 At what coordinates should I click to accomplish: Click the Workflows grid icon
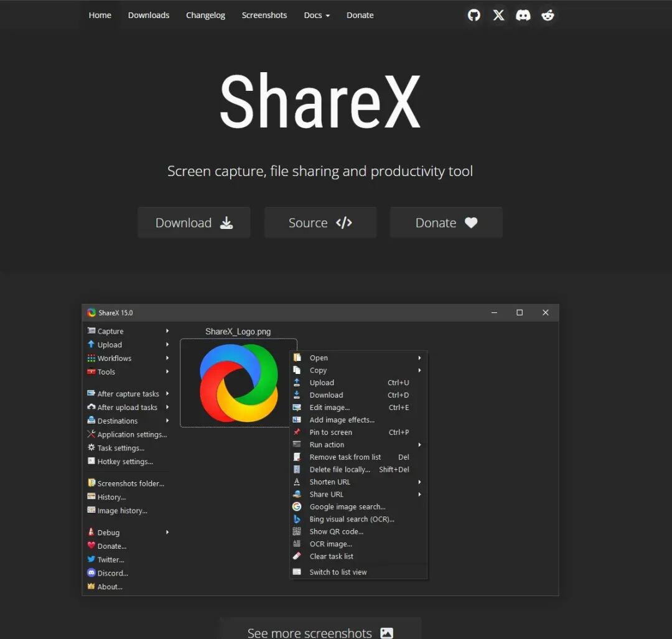pyautogui.click(x=91, y=358)
